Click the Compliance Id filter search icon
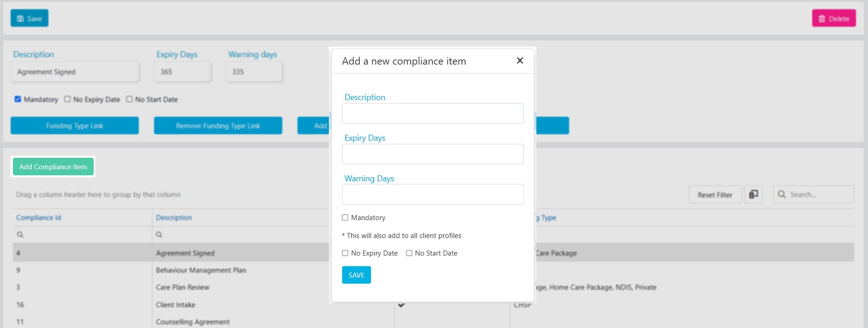Screen dimensions: 868x328 [x=20, y=235]
